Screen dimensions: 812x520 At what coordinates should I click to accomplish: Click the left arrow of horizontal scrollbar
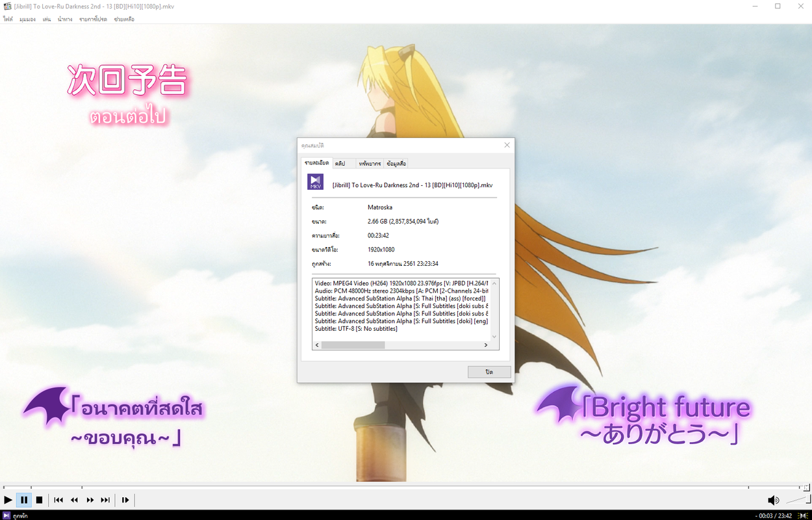pyautogui.click(x=318, y=345)
